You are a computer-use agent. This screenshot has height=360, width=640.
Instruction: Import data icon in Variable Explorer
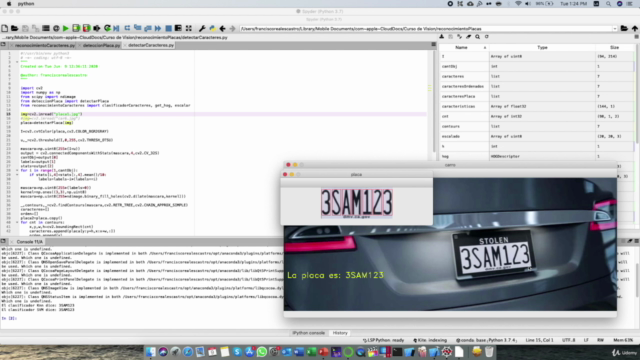coord(442,37)
